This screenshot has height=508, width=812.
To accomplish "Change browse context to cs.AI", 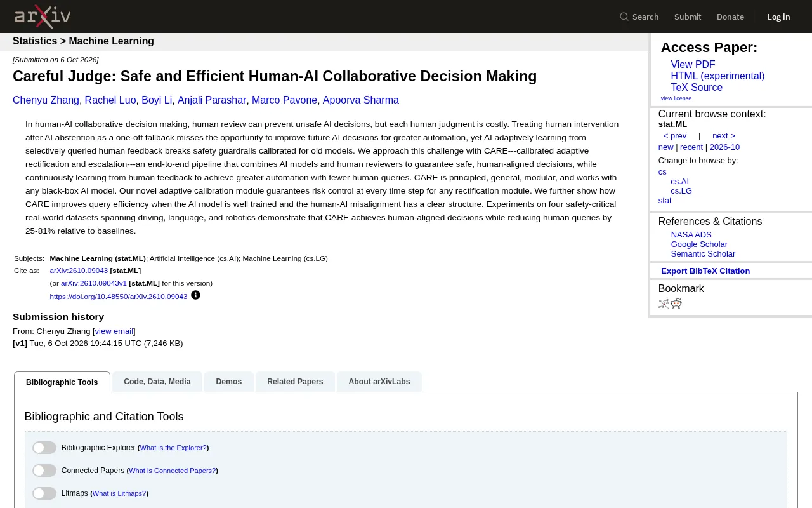I will click(679, 182).
